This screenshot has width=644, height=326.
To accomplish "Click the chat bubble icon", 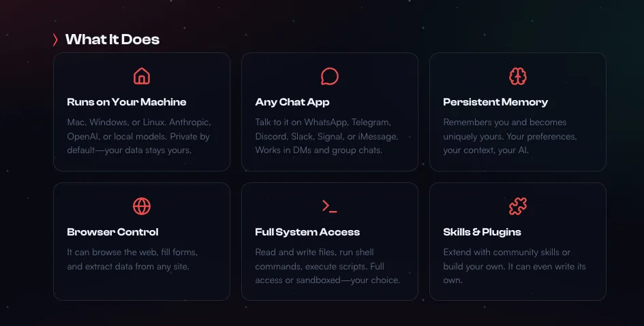I will (x=330, y=76).
